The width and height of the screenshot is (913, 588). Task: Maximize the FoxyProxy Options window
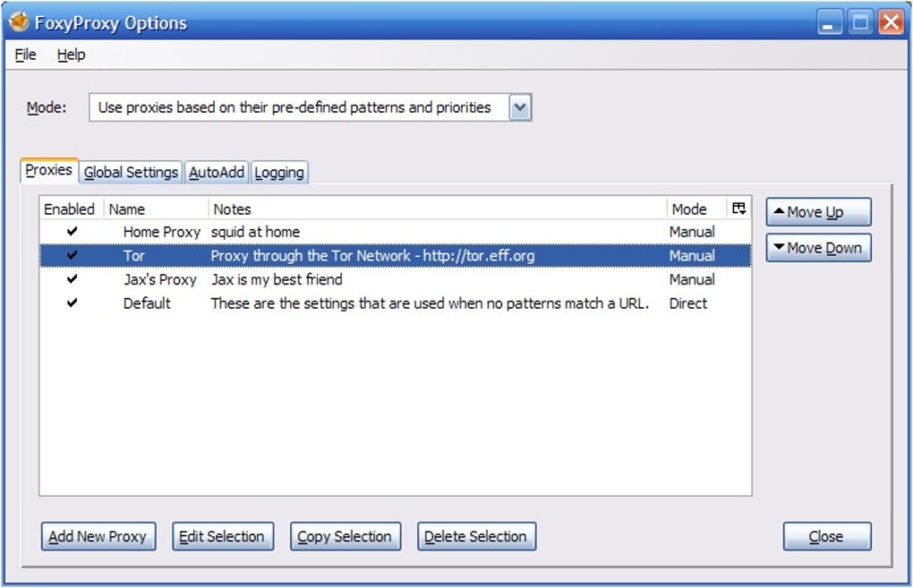(x=860, y=22)
